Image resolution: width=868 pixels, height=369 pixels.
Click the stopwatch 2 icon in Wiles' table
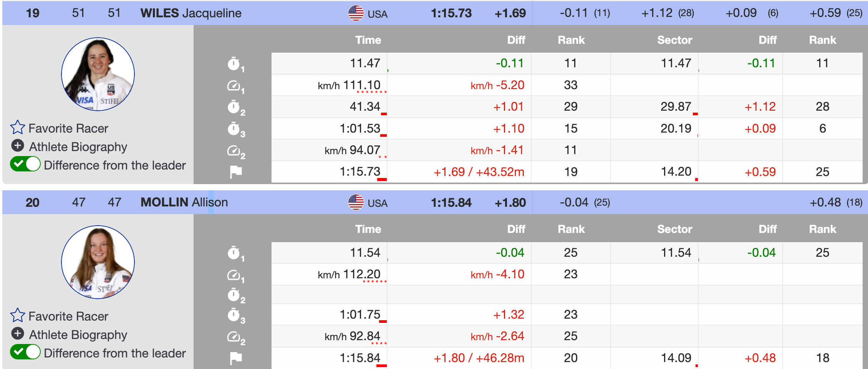(234, 107)
